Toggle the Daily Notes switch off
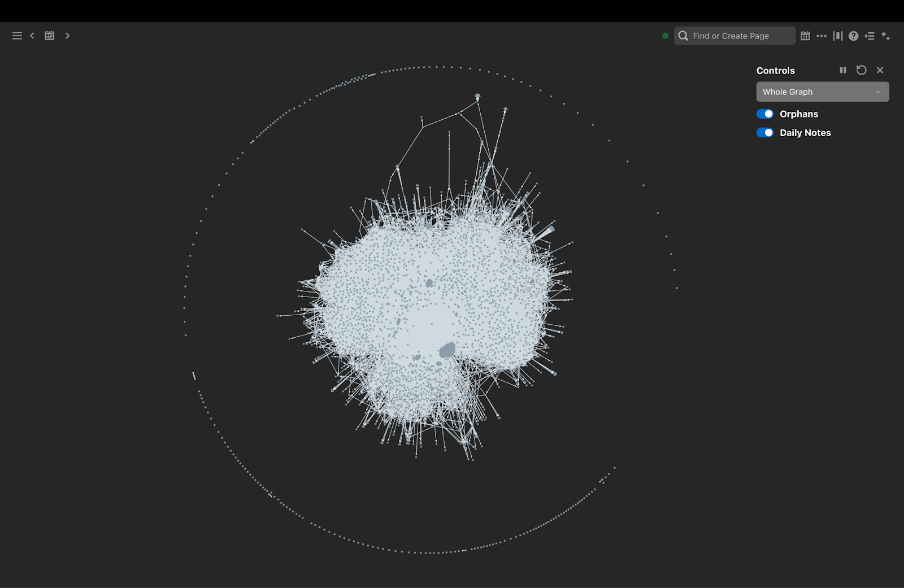 pos(765,133)
